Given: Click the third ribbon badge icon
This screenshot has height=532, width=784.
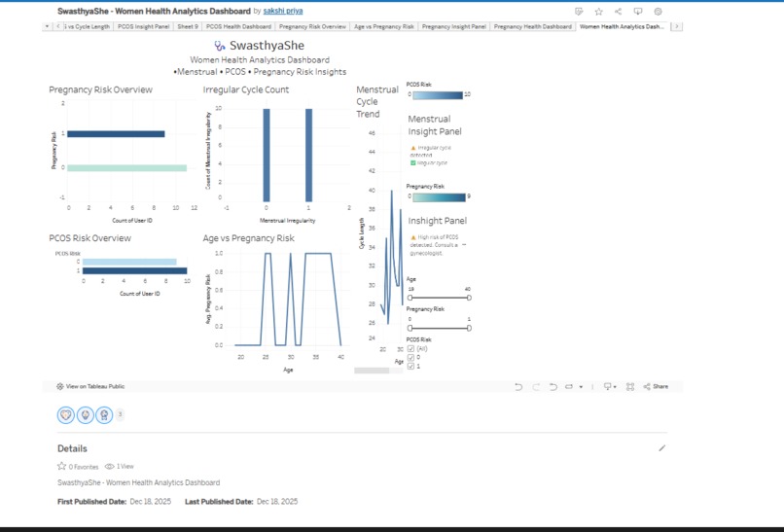Looking at the screenshot, I should point(104,415).
